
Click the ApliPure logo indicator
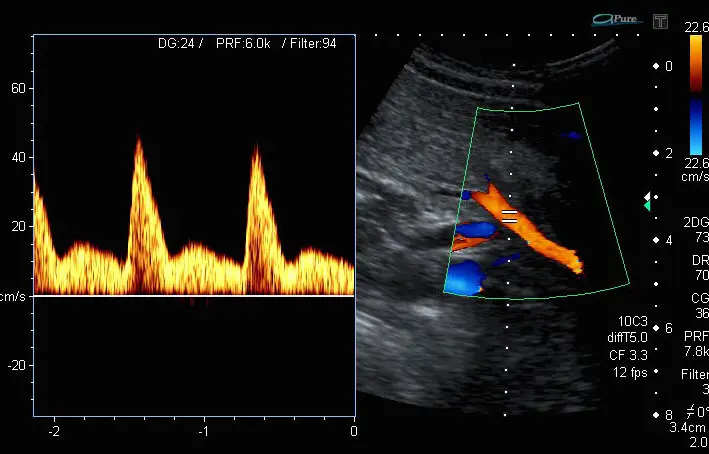click(617, 19)
